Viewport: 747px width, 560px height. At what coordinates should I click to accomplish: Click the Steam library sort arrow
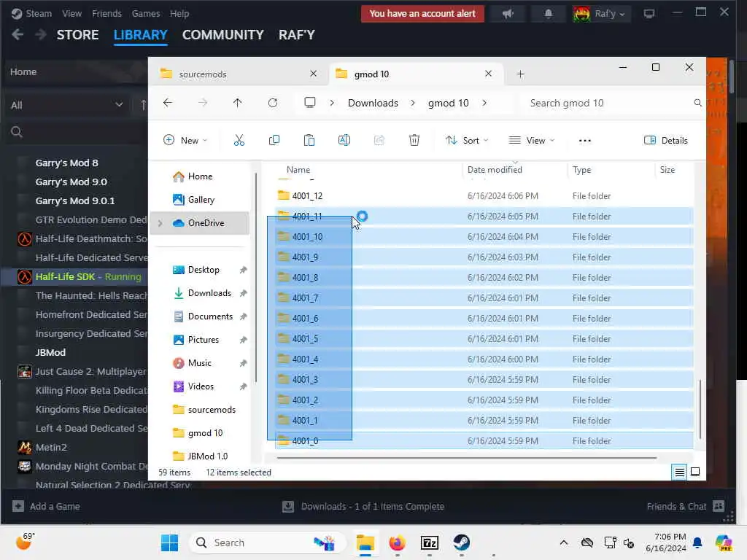pyautogui.click(x=144, y=105)
